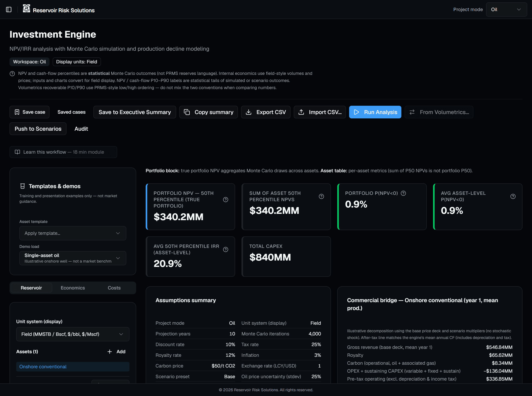Expand the Apply template dropdown
Screen dimensions: 532x396
73,233
